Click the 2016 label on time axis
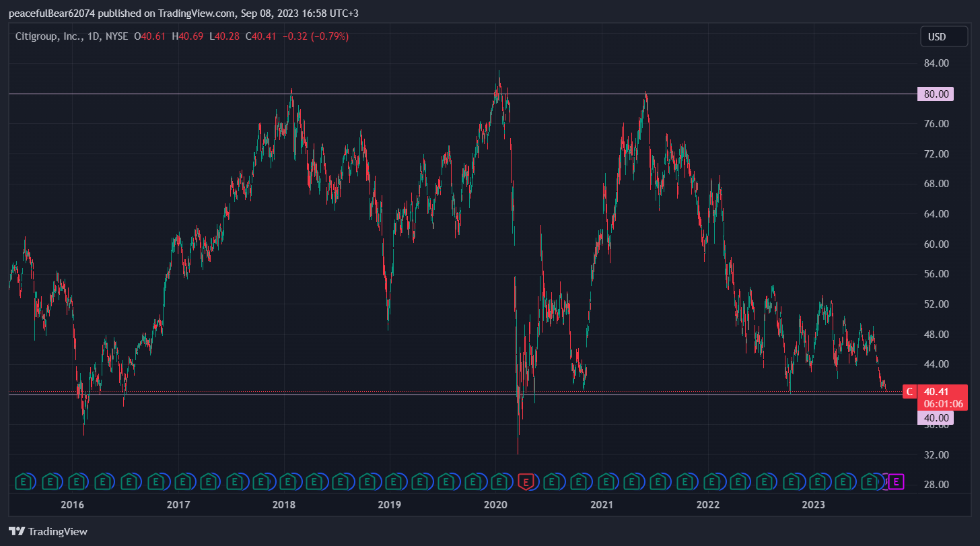 point(72,505)
